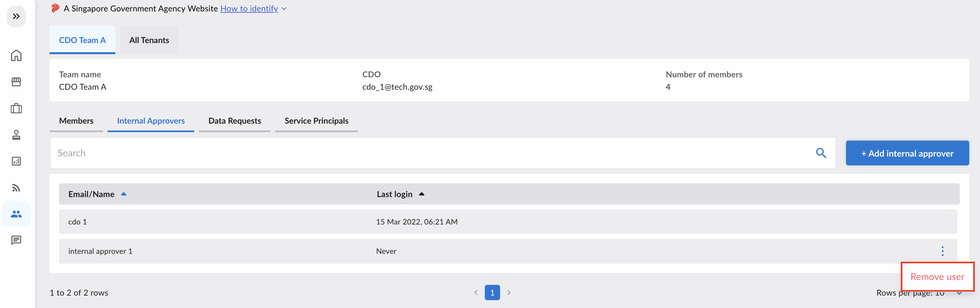Expand How to identify chevron
Image resolution: width=980 pixels, height=308 pixels.
point(284,8)
